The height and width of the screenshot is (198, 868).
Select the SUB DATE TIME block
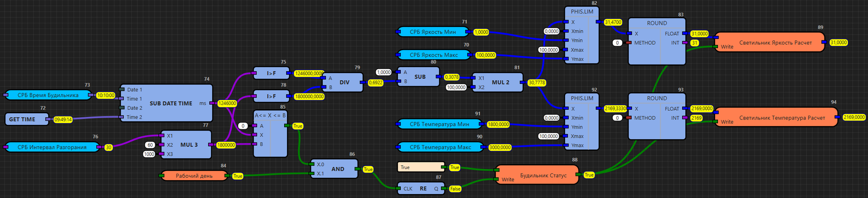pyautogui.click(x=166, y=103)
